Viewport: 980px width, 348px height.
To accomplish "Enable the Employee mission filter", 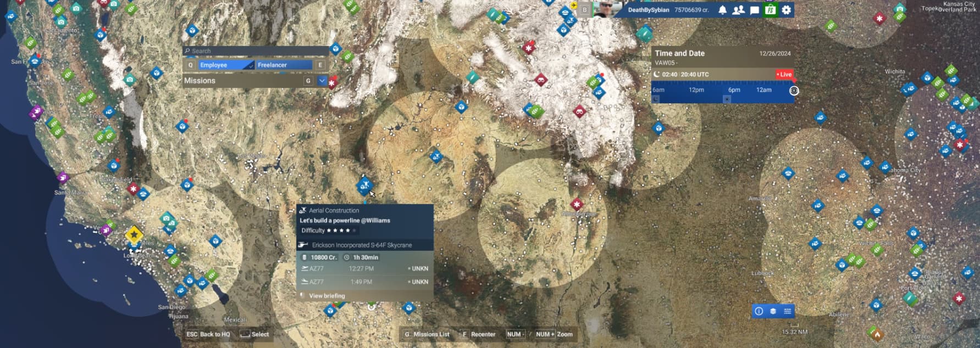I will tap(226, 65).
